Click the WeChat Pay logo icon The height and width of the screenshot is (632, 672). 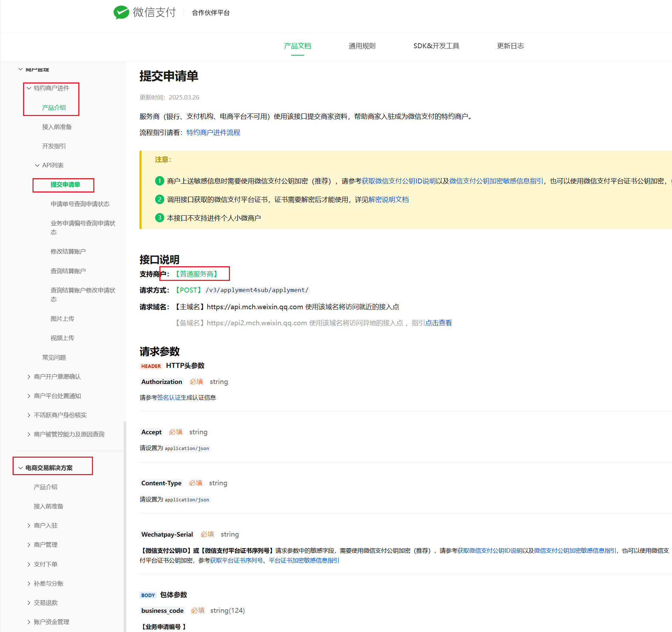coord(121,13)
